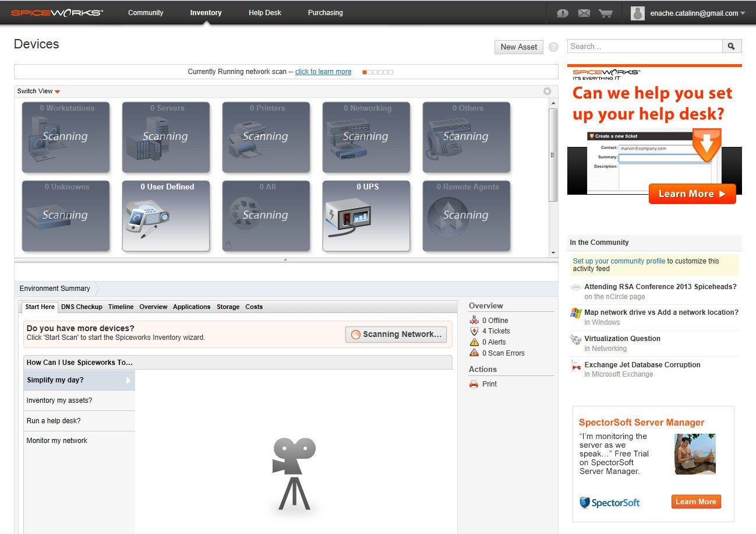Click the Print action link
This screenshot has height=534, width=756.
[490, 384]
